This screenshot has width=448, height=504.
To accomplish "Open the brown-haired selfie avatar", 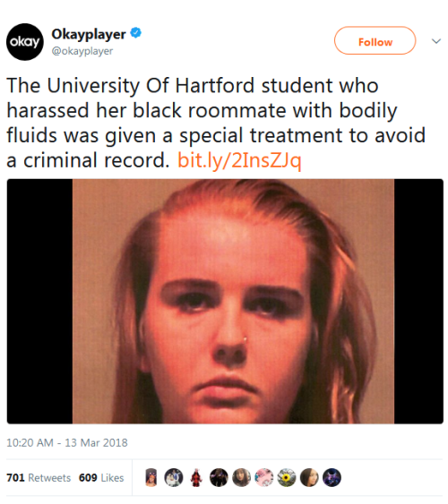I will (x=242, y=477).
